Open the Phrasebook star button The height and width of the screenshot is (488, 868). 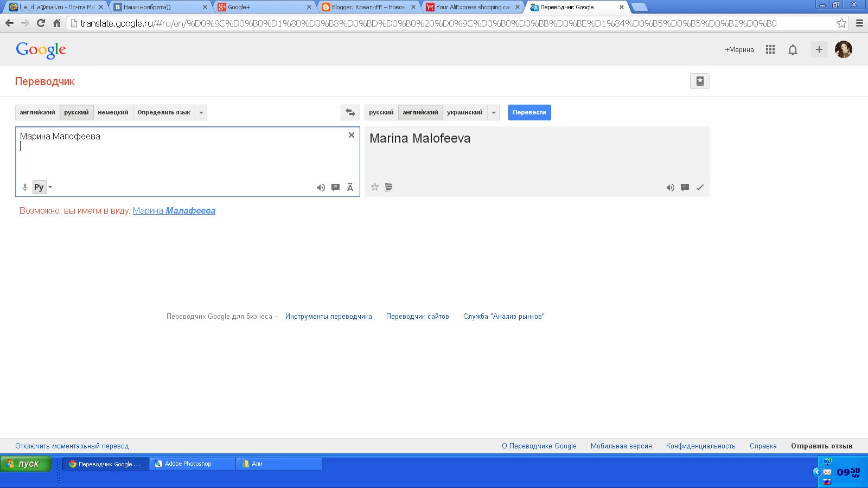[x=700, y=81]
